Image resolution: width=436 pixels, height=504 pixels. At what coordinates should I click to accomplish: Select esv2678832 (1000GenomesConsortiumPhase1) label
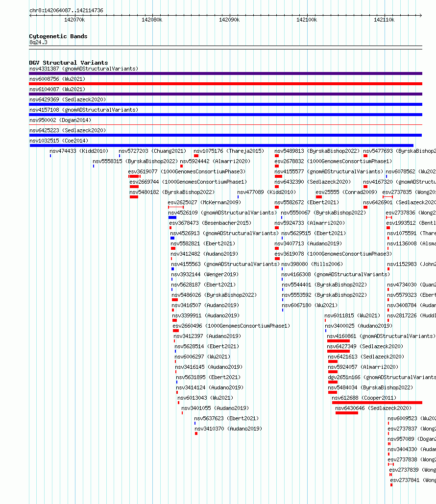tap(333, 161)
